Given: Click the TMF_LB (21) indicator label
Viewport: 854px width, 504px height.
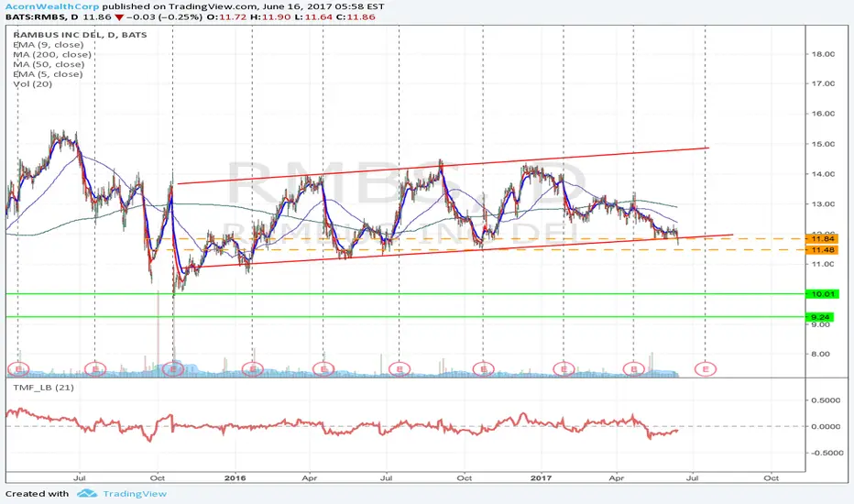Looking at the screenshot, I should 42,388.
